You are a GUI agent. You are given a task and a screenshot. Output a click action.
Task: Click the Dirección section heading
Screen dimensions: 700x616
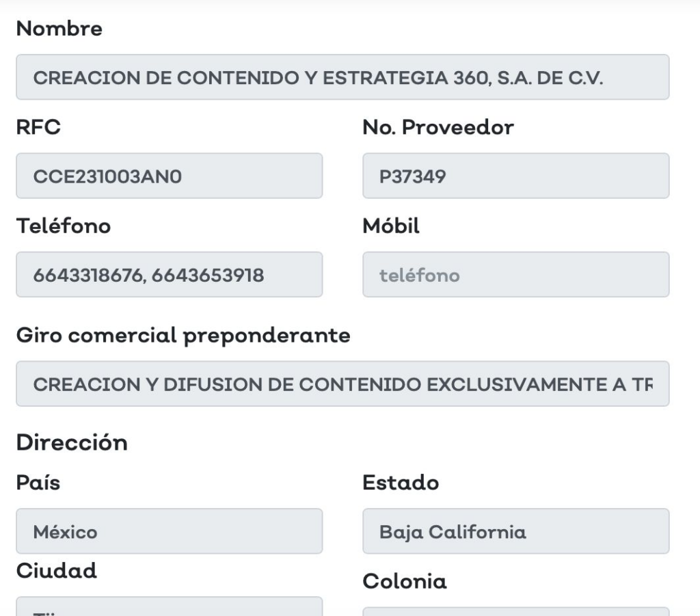point(71,442)
